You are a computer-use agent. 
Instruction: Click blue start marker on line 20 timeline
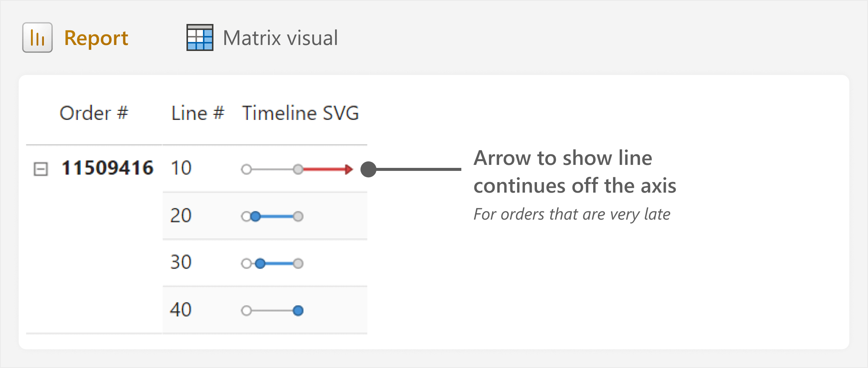pos(255,216)
